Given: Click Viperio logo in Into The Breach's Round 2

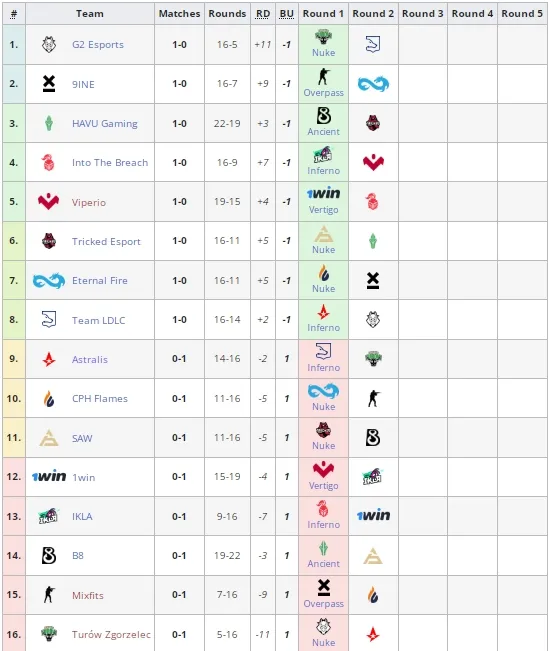Looking at the screenshot, I should pyautogui.click(x=373, y=162).
